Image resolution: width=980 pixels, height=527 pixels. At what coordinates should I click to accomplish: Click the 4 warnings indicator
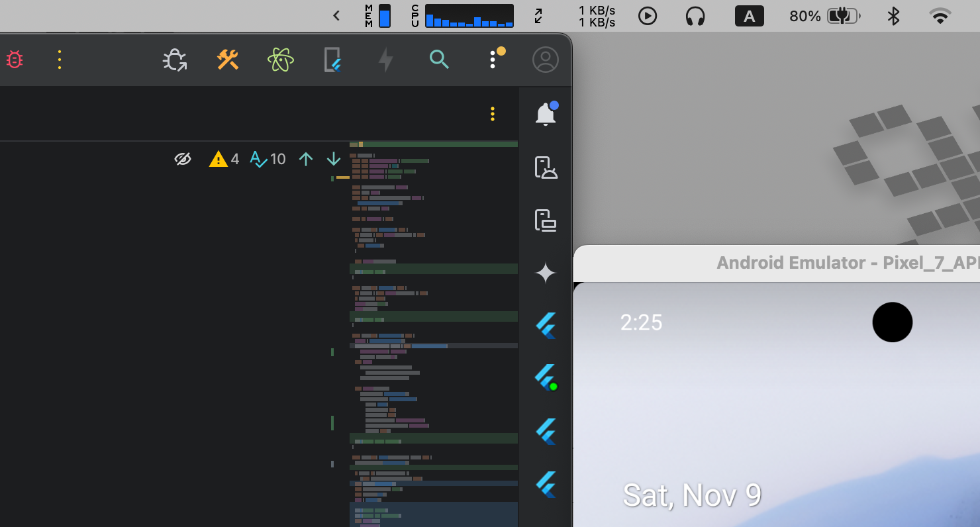point(224,159)
